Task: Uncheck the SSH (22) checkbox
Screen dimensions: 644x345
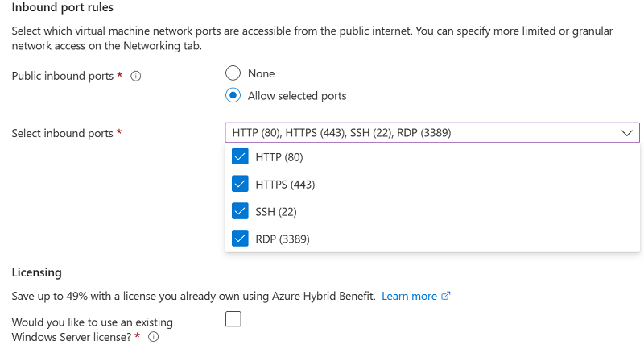Action: (x=240, y=211)
